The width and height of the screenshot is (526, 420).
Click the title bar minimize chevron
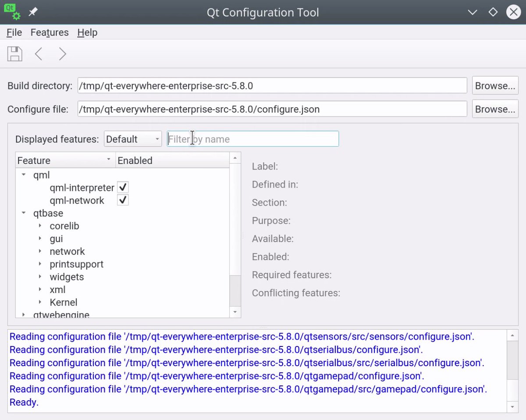473,12
